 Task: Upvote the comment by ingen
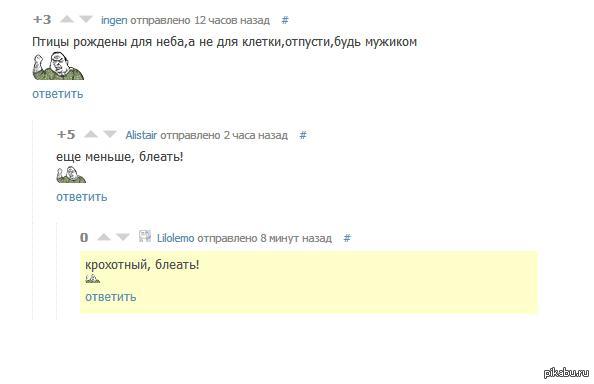[67, 19]
